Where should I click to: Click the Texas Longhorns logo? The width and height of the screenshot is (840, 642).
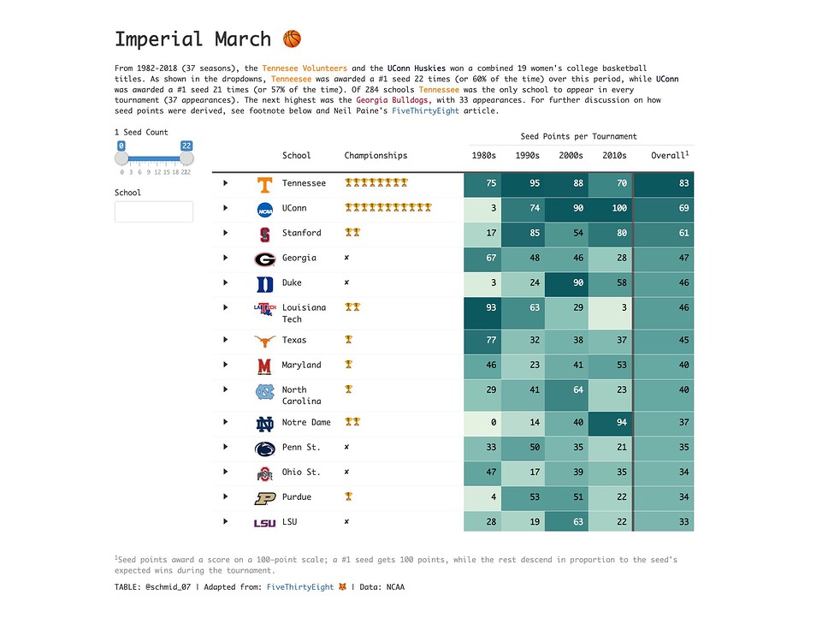coord(263,339)
